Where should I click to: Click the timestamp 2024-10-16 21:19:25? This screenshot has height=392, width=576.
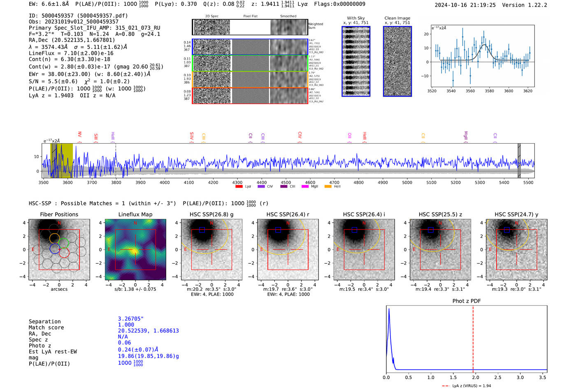click(x=465, y=5)
